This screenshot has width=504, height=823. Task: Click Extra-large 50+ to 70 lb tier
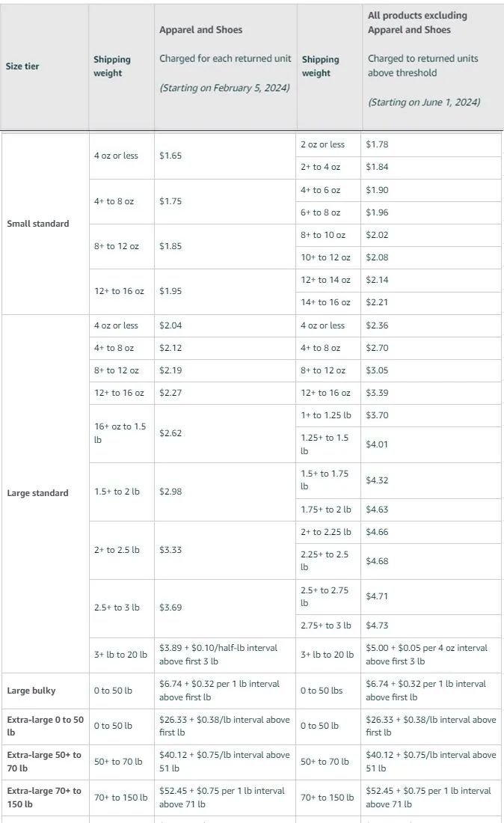[44, 762]
